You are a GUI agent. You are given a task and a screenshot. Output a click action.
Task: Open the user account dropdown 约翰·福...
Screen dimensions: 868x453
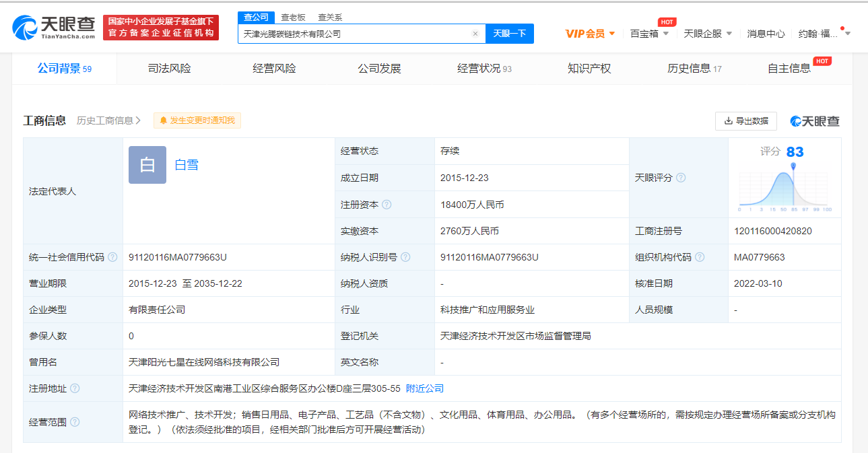coord(824,34)
